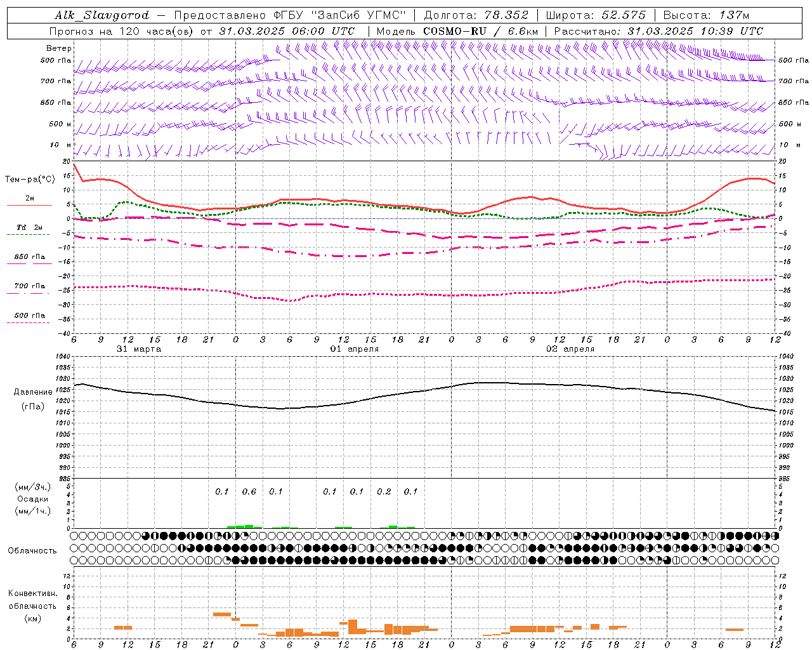Click the "Td 2м" dew point legend entry
This screenshot has width=812, height=650.
click(30, 227)
